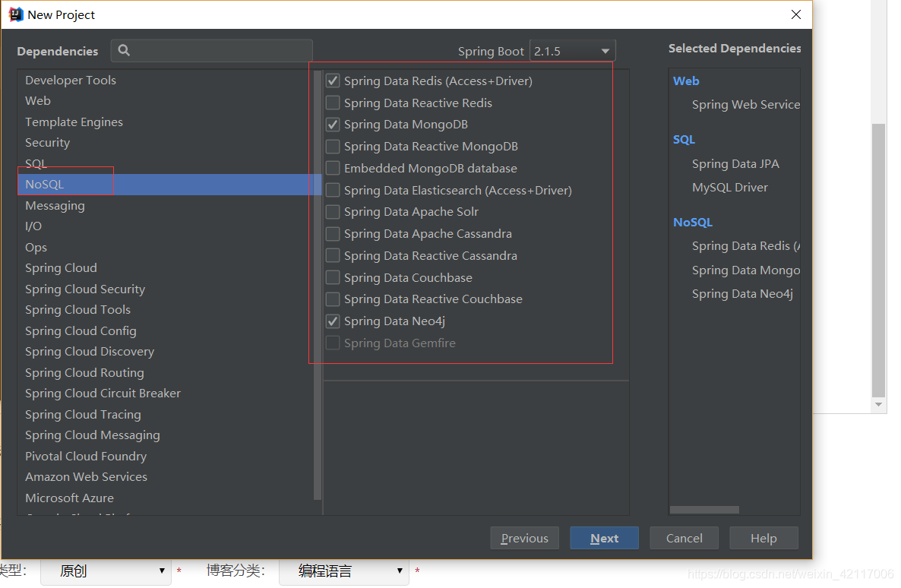Click the SQL group header in Selected Dependencies
This screenshot has width=901, height=588.
click(684, 140)
